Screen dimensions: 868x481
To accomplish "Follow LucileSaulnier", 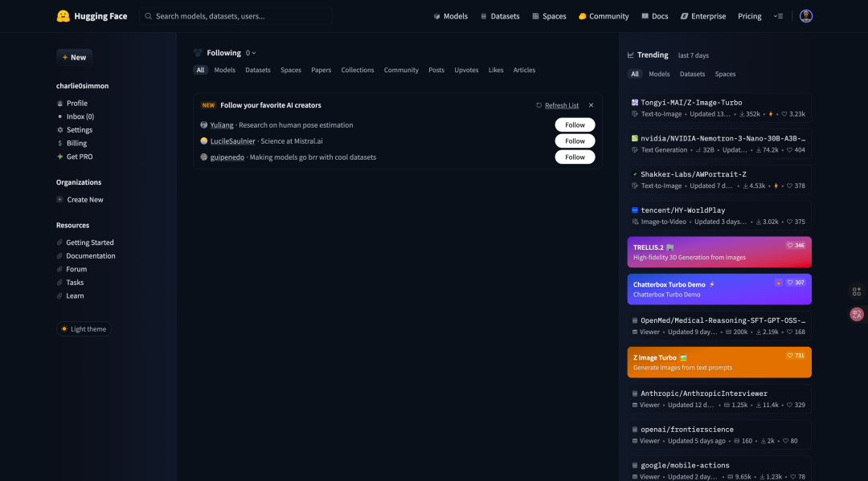I will 575,141.
